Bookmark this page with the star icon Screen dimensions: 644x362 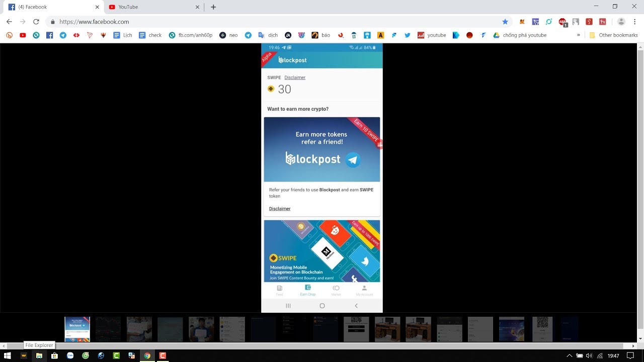(x=505, y=22)
